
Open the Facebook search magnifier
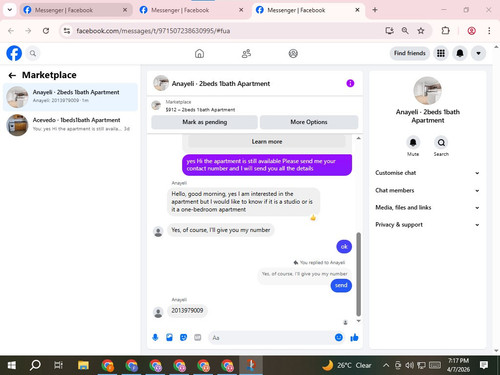click(x=33, y=53)
